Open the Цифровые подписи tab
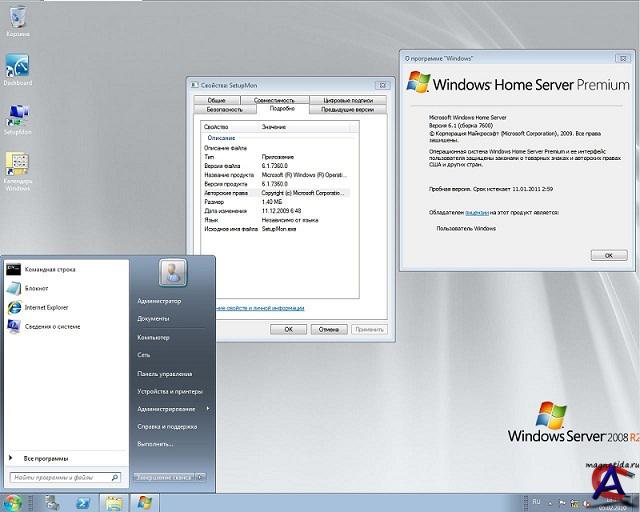 tap(341, 100)
